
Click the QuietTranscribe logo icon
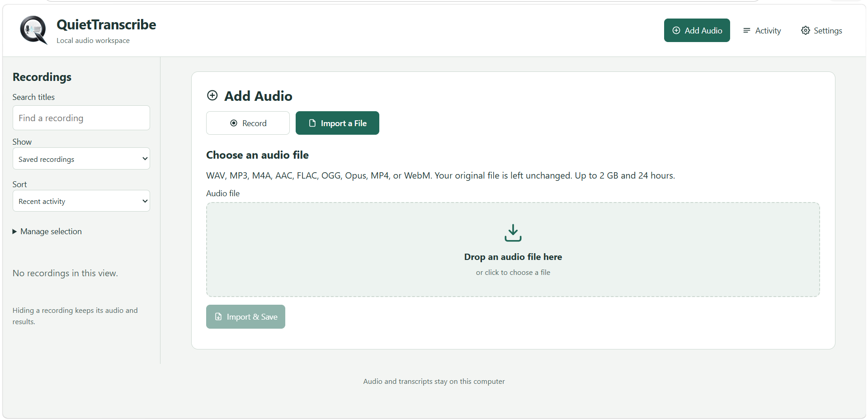(x=33, y=30)
